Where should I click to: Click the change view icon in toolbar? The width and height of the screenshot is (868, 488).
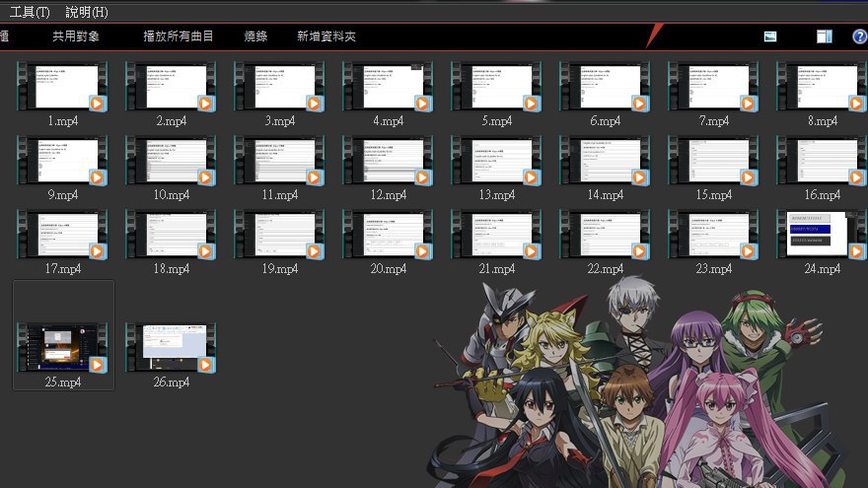[770, 36]
